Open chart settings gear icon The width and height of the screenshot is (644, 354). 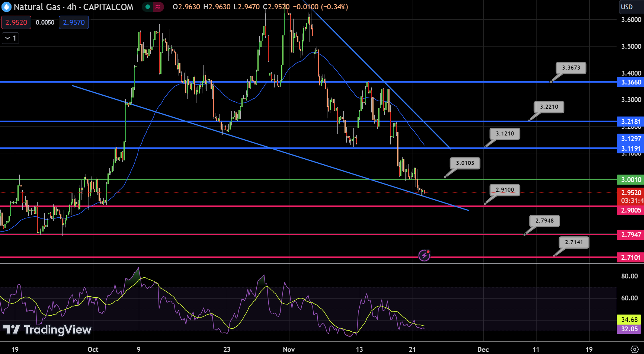coord(635,349)
